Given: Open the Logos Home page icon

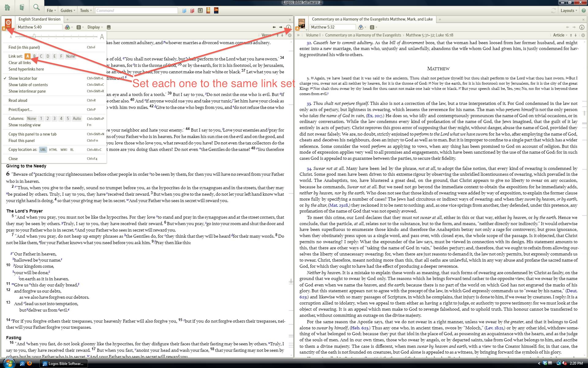Looking at the screenshot, I should coord(7,7).
